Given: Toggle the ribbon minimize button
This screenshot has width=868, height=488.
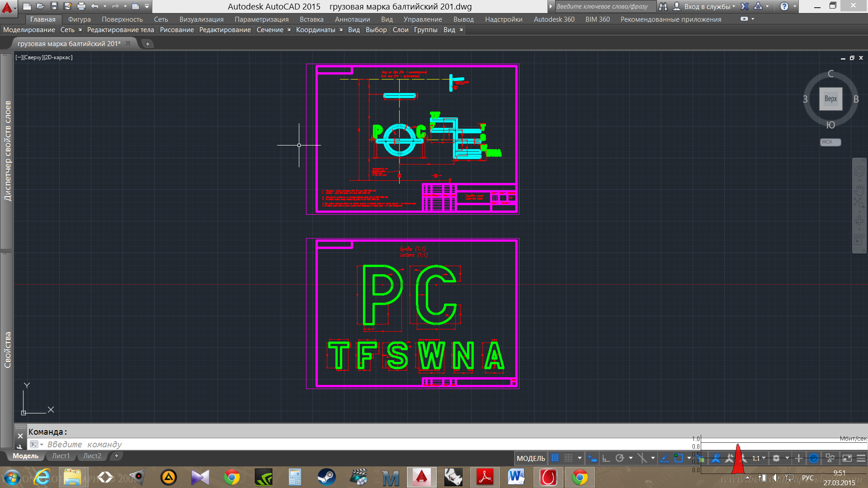Looking at the screenshot, I should tap(744, 19).
